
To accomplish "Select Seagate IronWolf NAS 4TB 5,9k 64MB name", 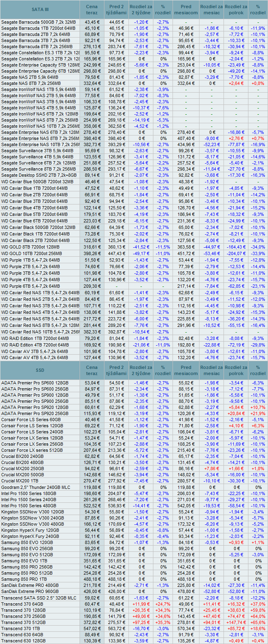I will pyautogui.click(x=38, y=108).
